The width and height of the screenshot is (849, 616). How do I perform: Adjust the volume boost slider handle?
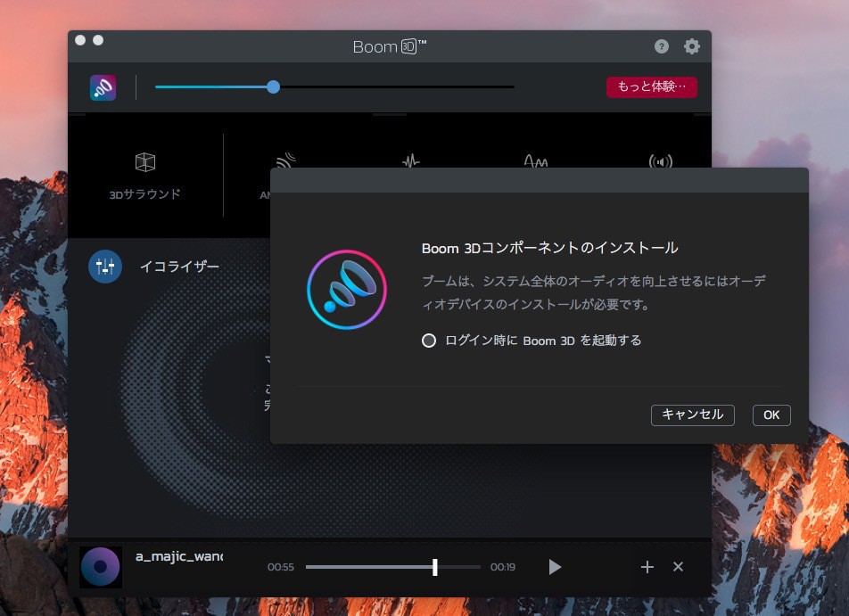coord(274,86)
